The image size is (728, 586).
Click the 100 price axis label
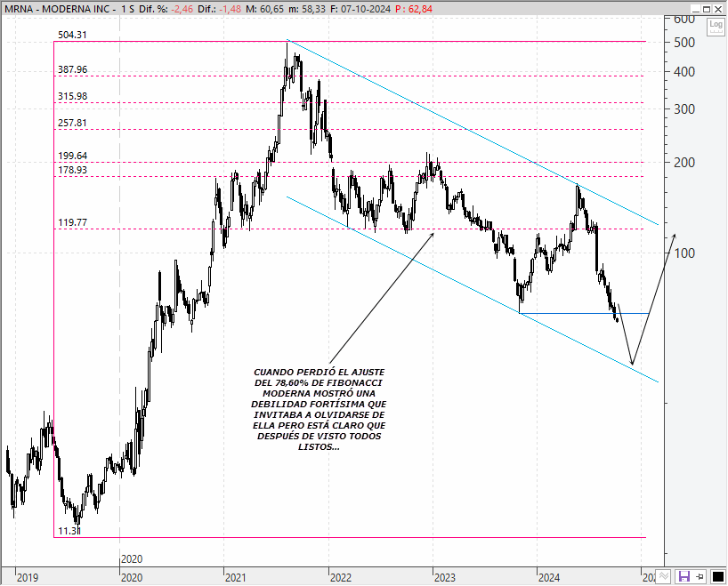(x=684, y=253)
